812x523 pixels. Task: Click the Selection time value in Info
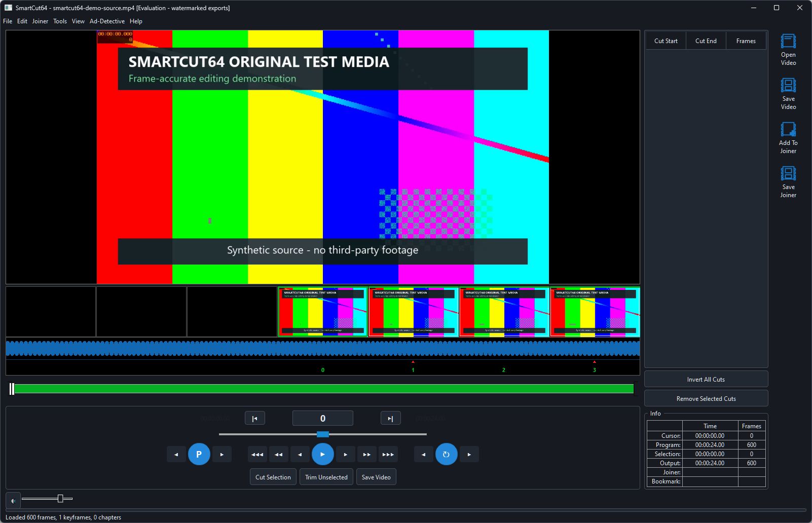click(710, 454)
